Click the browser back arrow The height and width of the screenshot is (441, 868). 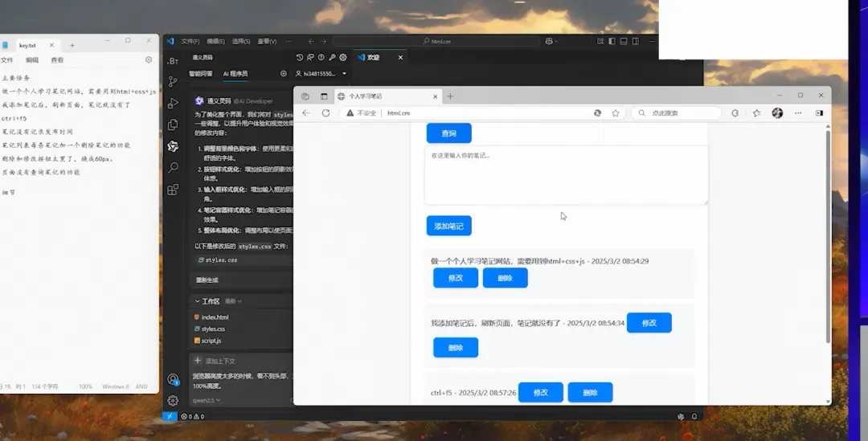coord(306,113)
